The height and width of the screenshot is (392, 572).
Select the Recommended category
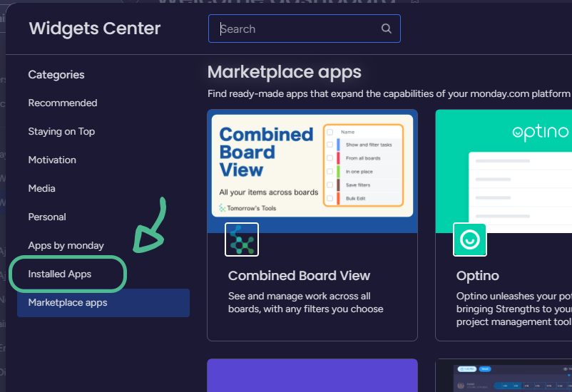point(63,103)
